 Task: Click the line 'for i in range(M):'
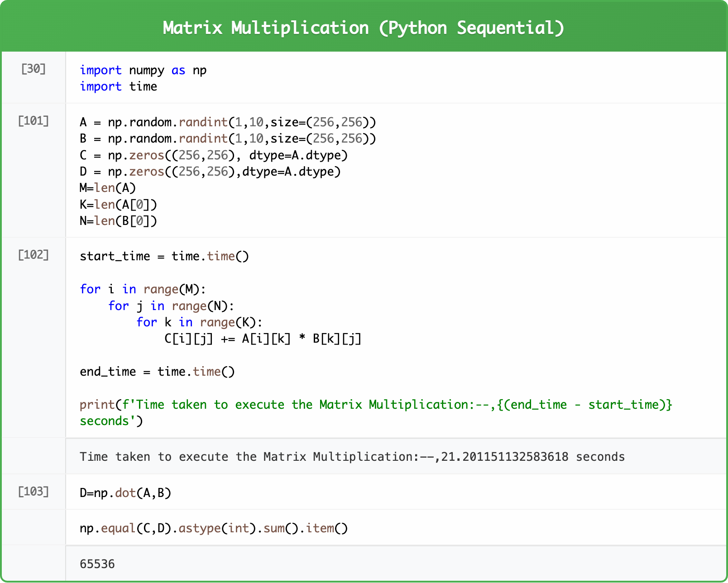pos(143,289)
